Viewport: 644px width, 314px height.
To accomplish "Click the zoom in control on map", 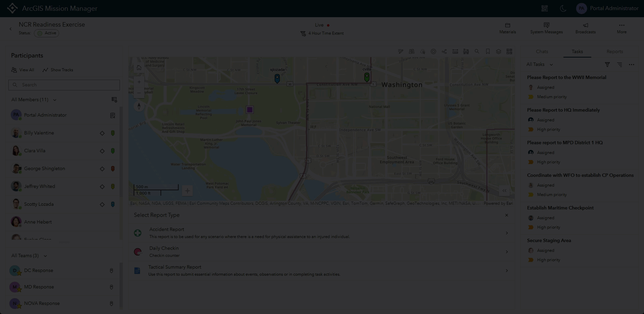I will coord(139,81).
